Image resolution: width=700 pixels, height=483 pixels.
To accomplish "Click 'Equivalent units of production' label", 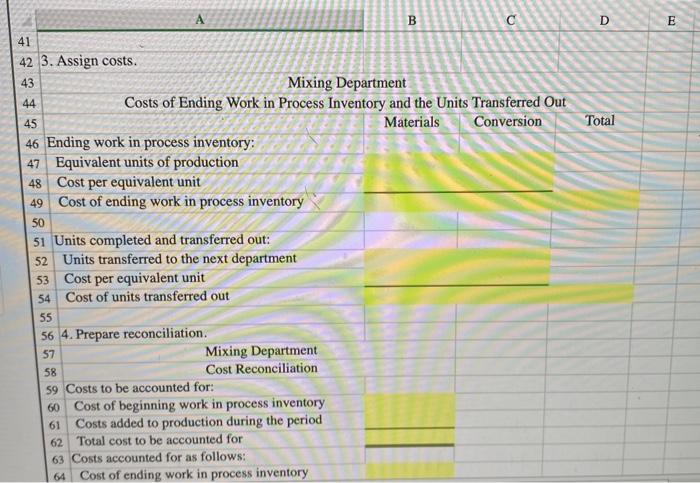I will [147, 162].
